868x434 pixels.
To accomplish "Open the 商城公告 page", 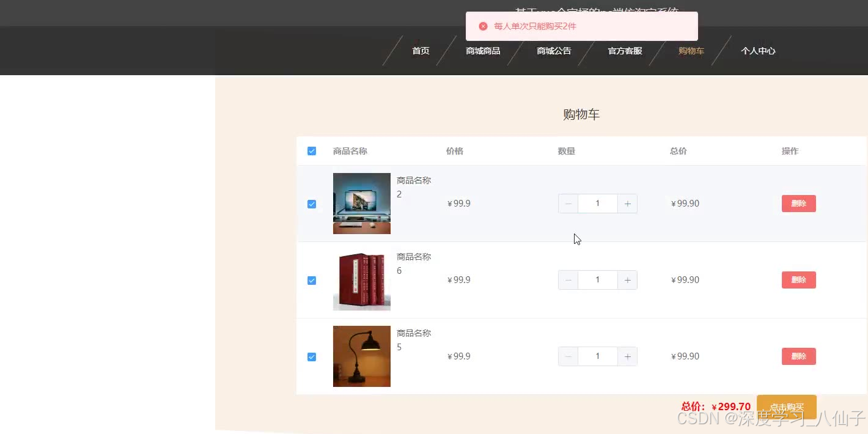I will pos(554,51).
